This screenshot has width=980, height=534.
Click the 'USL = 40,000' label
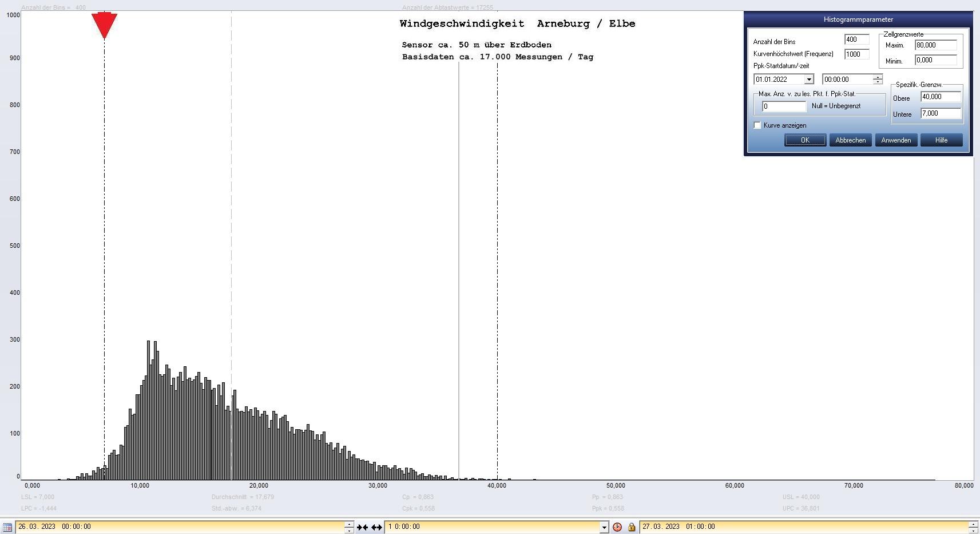point(801,497)
